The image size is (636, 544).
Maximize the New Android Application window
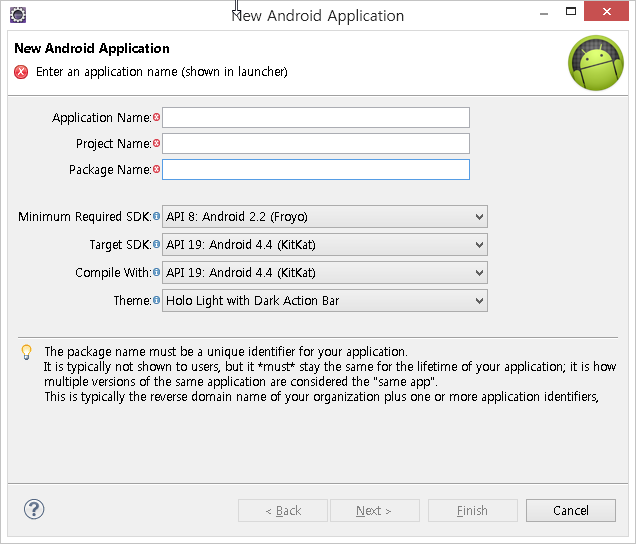click(x=571, y=12)
